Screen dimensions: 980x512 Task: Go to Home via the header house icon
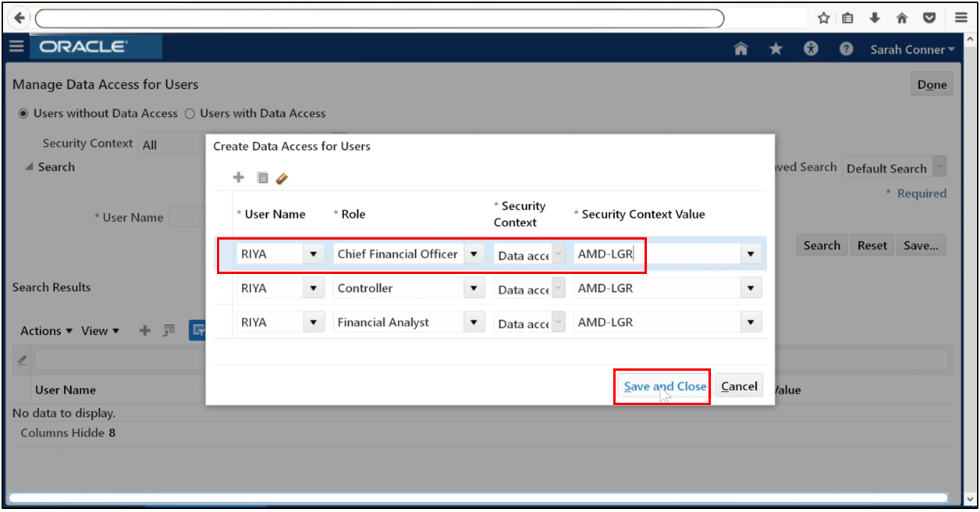coord(740,48)
